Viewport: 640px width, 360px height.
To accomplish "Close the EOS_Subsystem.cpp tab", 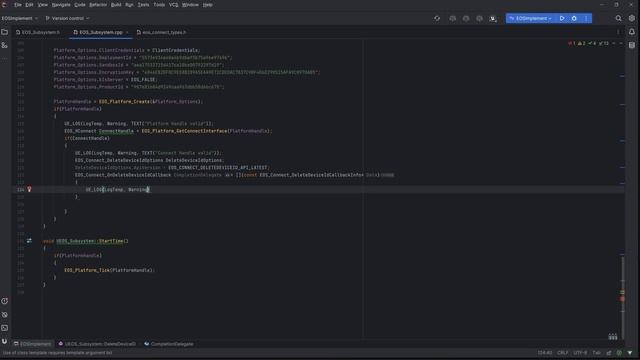I will coord(127,32).
